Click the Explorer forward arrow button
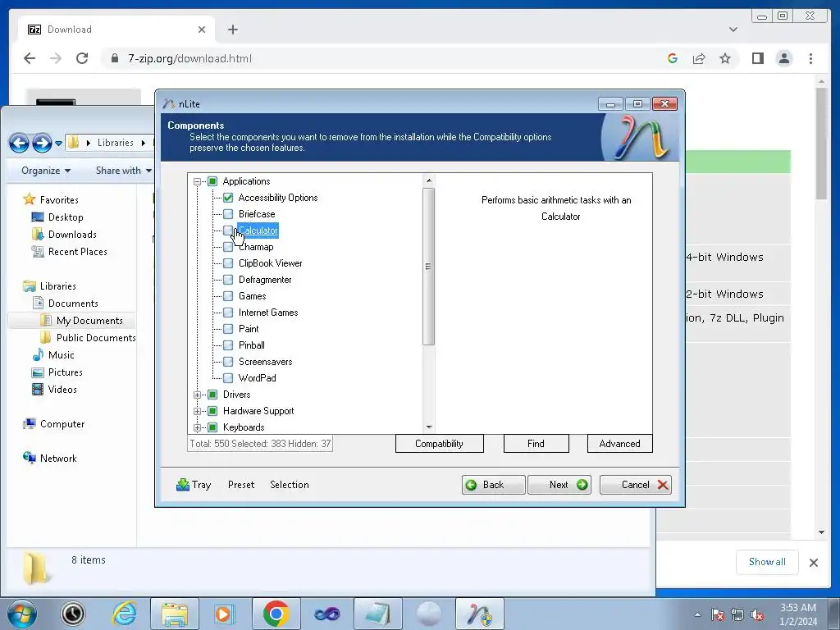The width and height of the screenshot is (840, 630). pos(42,143)
